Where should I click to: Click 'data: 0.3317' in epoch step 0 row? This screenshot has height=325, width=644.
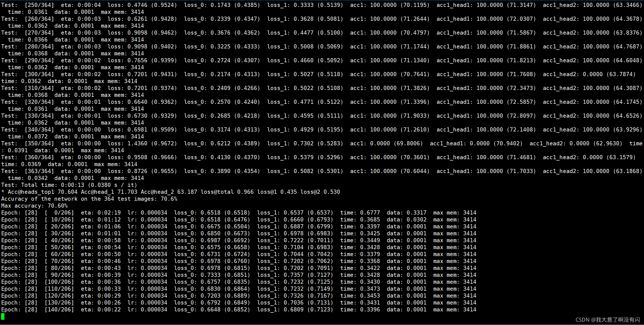(407, 213)
